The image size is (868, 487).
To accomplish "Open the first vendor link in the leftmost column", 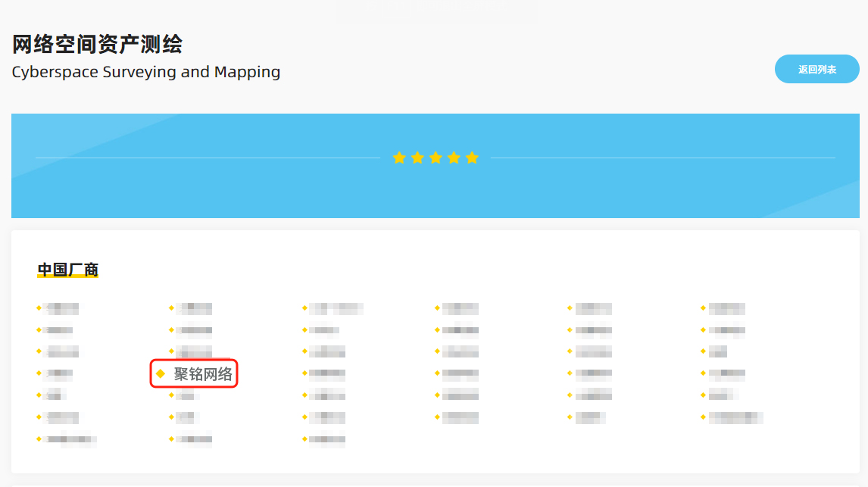I will [61, 308].
